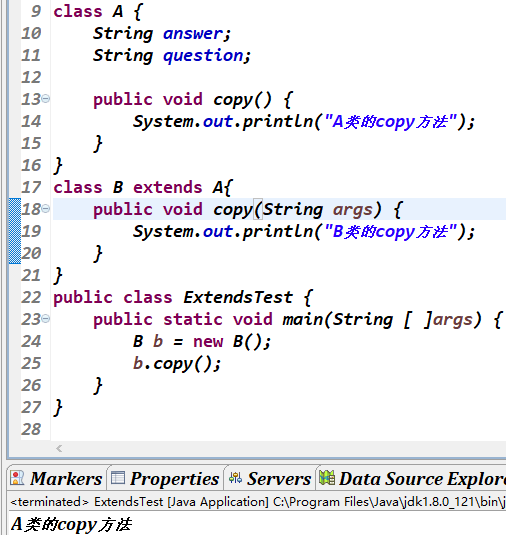Screen dimensions: 506x535
Task: Select the Data Source Explorer tab
Action: (412, 478)
